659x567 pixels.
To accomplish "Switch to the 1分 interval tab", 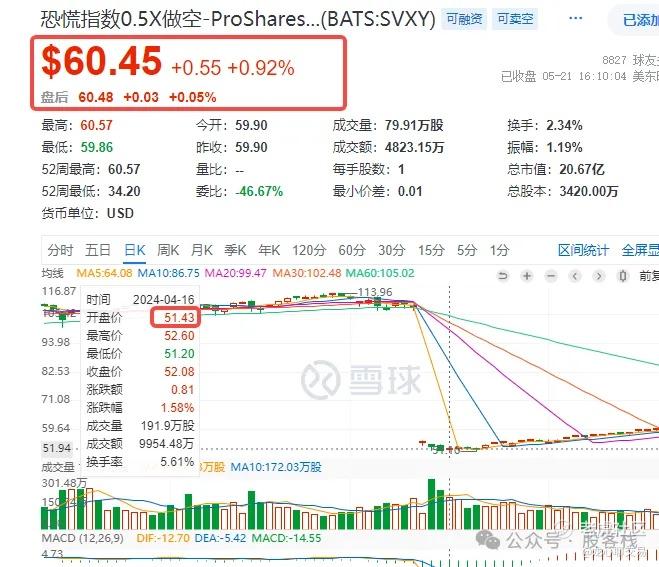I will click(x=499, y=250).
